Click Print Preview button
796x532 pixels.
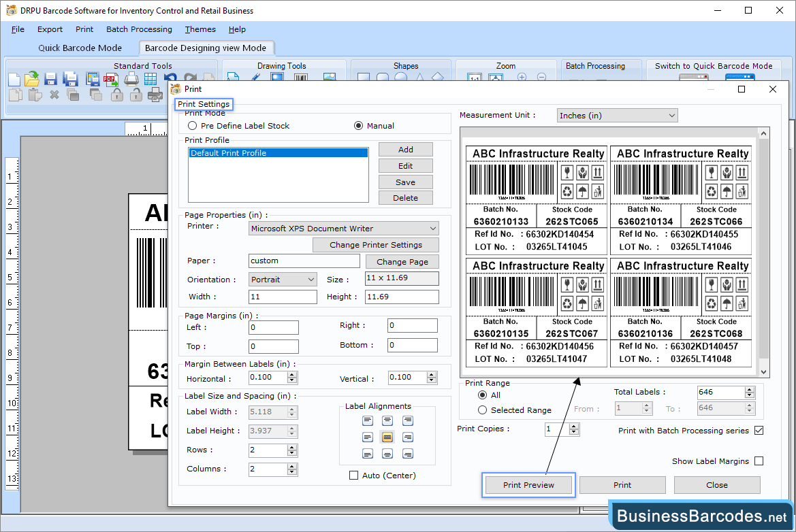tap(528, 485)
